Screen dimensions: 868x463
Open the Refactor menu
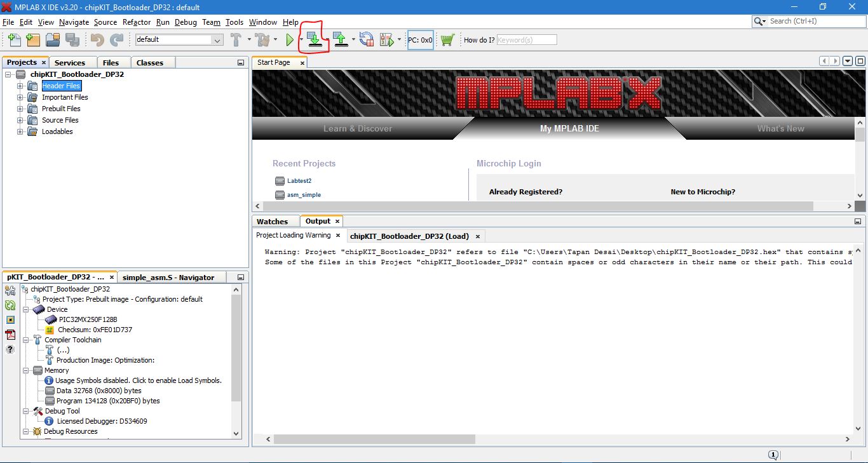click(x=137, y=22)
